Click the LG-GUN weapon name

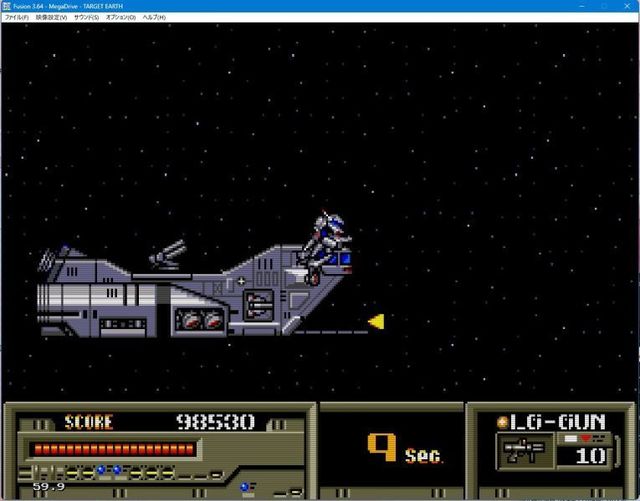pos(558,422)
